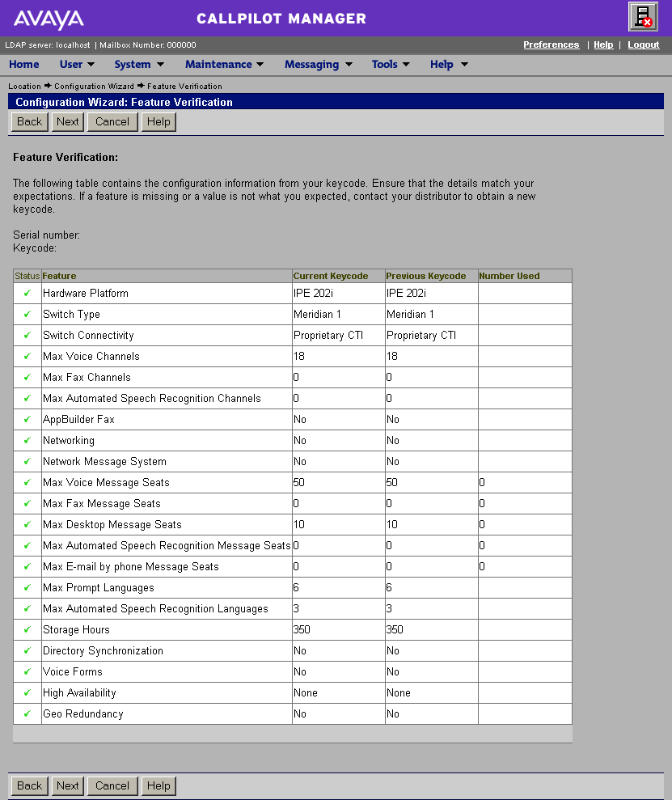Select the Messaging menu
Screen dimensions: 672x800
click(311, 64)
